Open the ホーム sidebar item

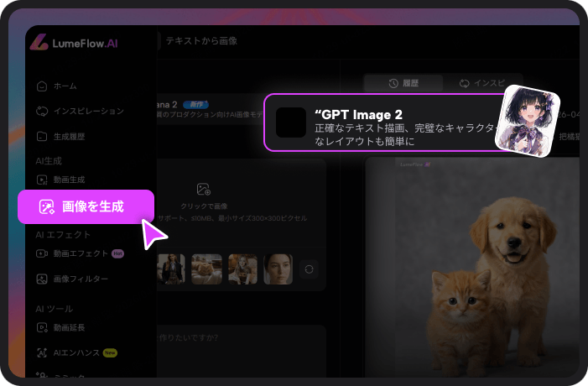click(x=57, y=86)
